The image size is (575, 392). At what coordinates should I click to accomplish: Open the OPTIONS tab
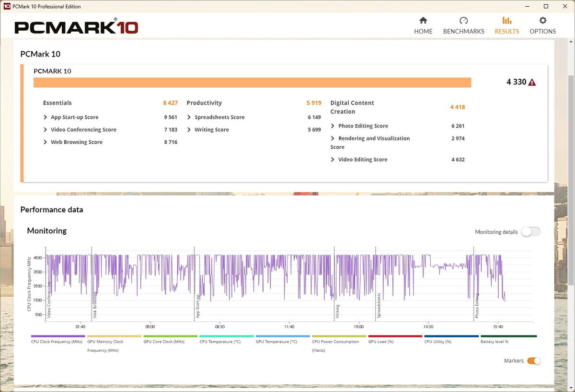(542, 26)
